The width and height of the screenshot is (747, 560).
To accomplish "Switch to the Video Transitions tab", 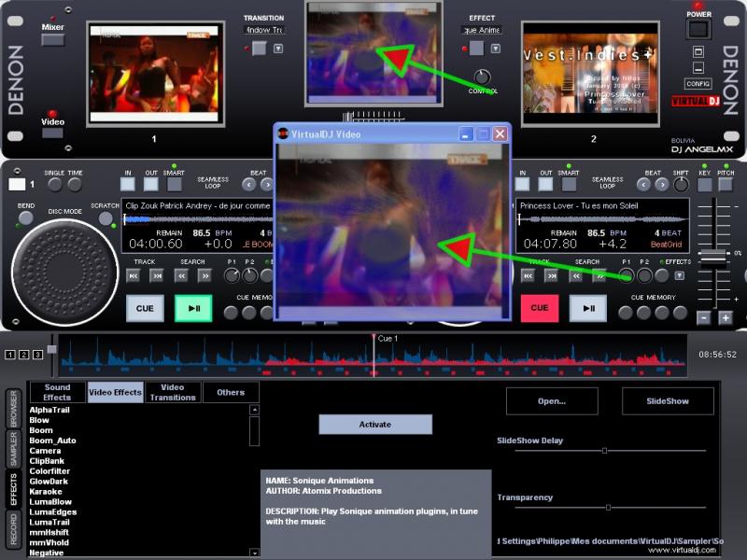I will 173,392.
